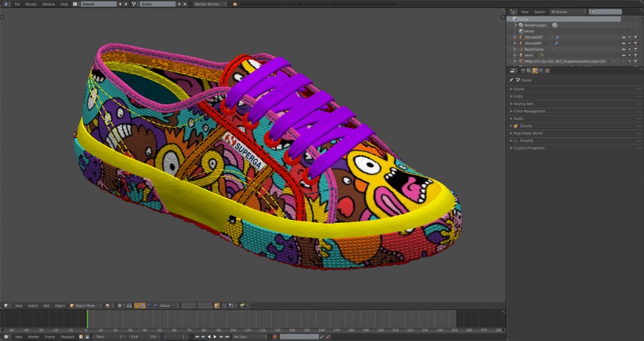644x341 pixels.
Task: Open the Render menu
Action: tap(31, 4)
